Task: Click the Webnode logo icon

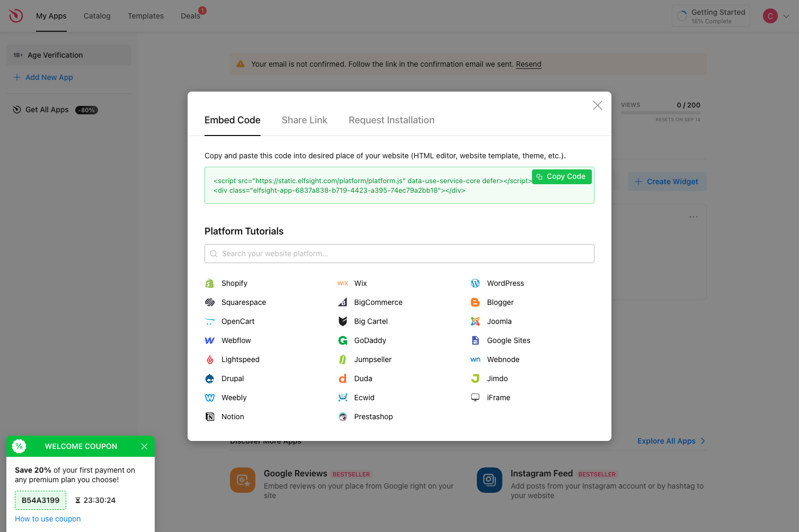Action: [475, 359]
